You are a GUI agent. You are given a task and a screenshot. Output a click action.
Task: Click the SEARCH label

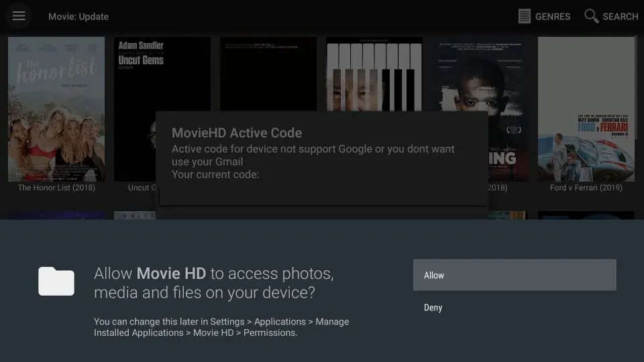click(x=620, y=17)
